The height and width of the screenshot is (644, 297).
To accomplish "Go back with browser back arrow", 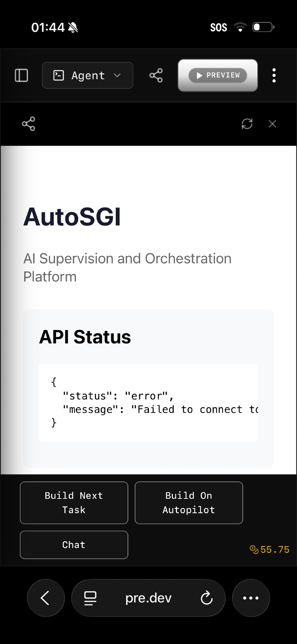I will click(x=46, y=598).
